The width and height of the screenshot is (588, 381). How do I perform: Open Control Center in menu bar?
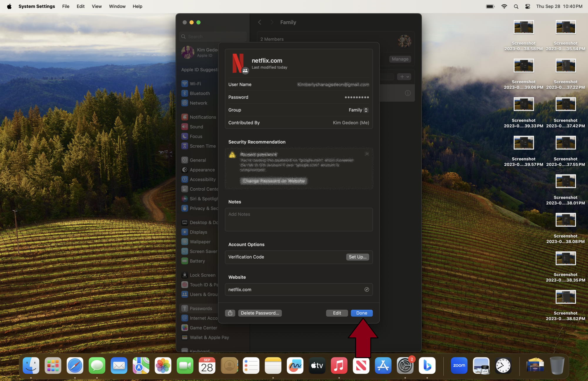click(x=528, y=6)
